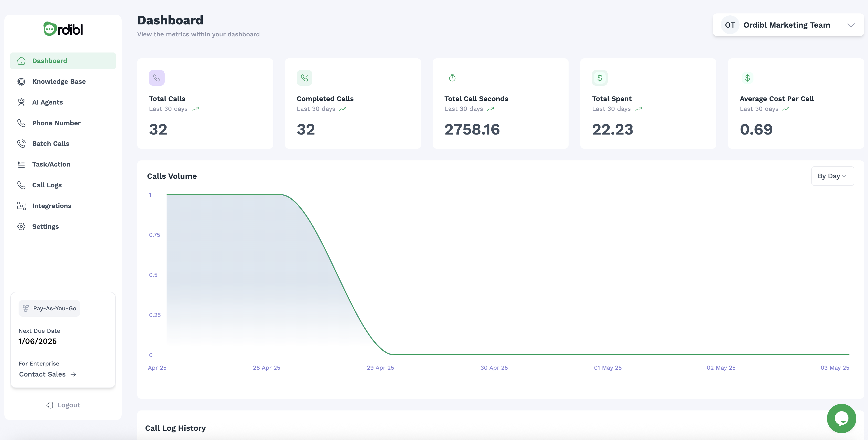Click the Total Call Seconds timer icon

[x=452, y=78]
